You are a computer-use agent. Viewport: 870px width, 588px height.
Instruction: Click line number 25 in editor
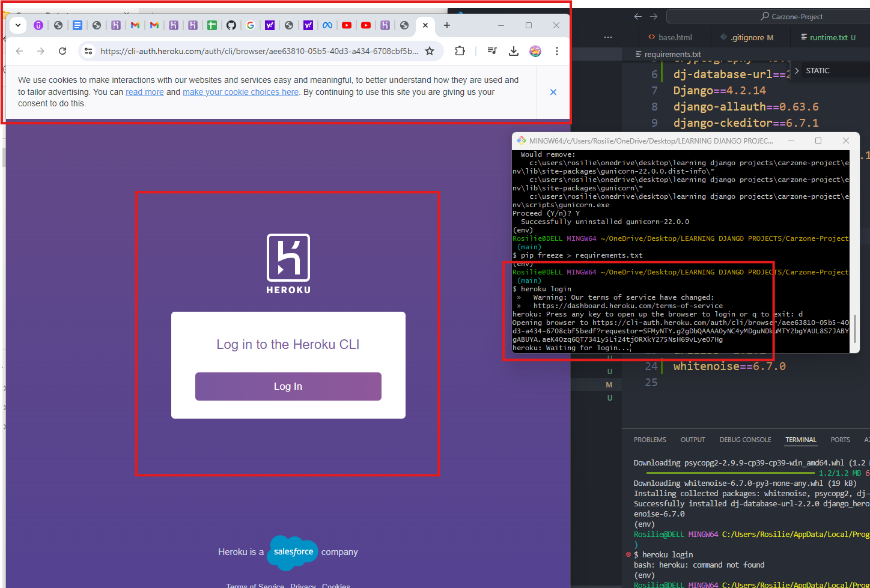pyautogui.click(x=651, y=383)
